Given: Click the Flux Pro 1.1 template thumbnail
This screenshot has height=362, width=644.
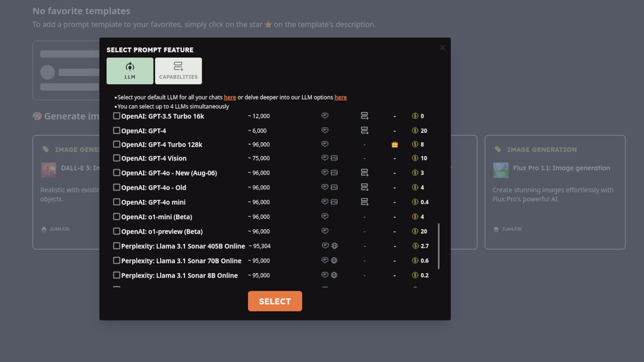Looking at the screenshot, I should coord(501,170).
